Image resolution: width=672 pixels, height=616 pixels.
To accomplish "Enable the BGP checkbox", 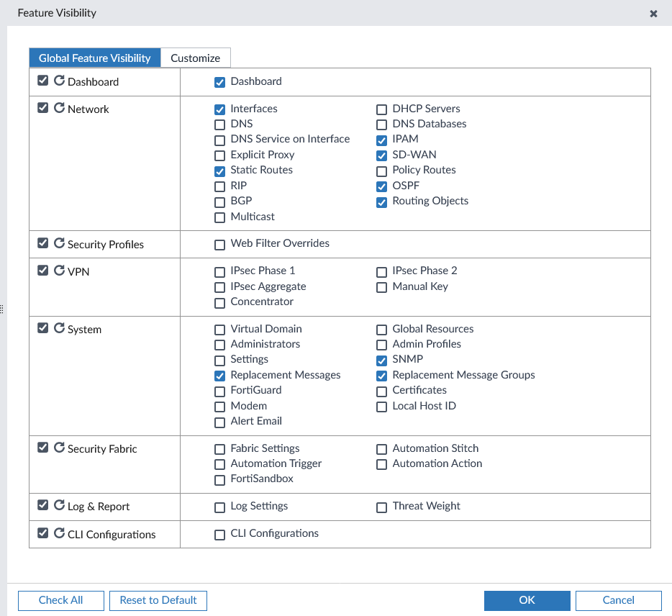I will (219, 202).
